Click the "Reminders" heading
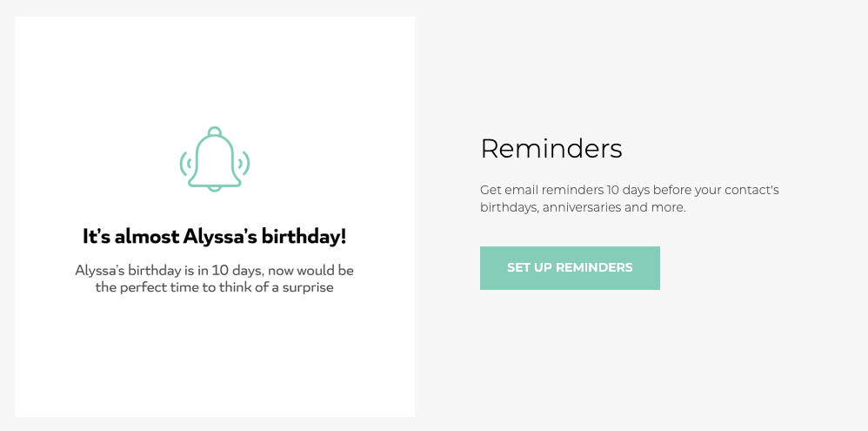 551,149
